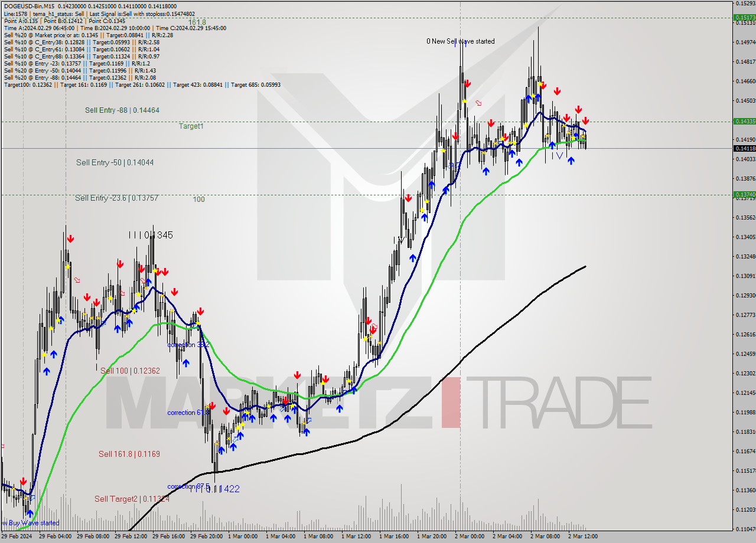Click the '1 Mar 00:00' time axis label
Image resolution: width=756 pixels, height=543 pixels.
(242, 537)
